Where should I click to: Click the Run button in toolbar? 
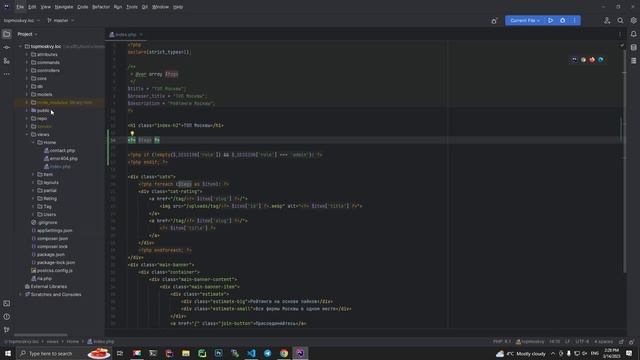click(551, 20)
